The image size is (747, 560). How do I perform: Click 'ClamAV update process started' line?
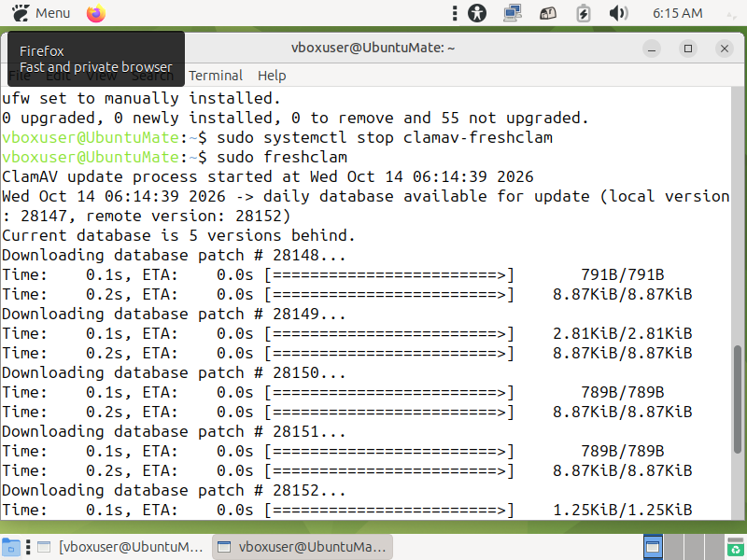tap(267, 176)
